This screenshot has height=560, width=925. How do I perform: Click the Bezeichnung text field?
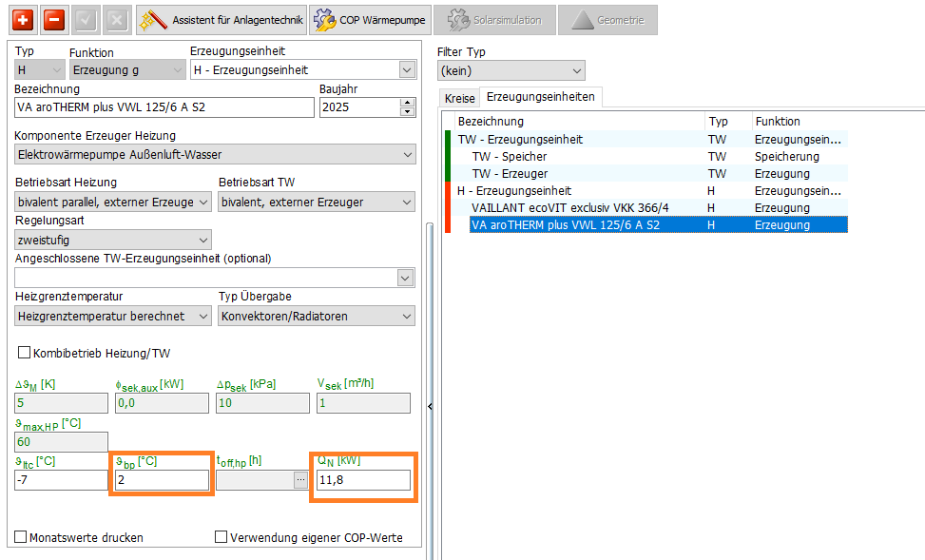pos(164,106)
